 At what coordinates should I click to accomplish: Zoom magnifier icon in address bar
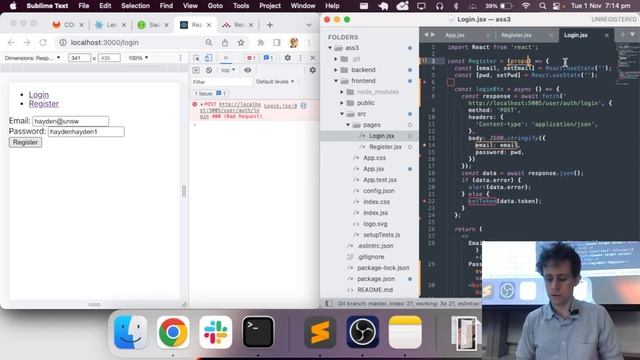pyautogui.click(x=209, y=42)
